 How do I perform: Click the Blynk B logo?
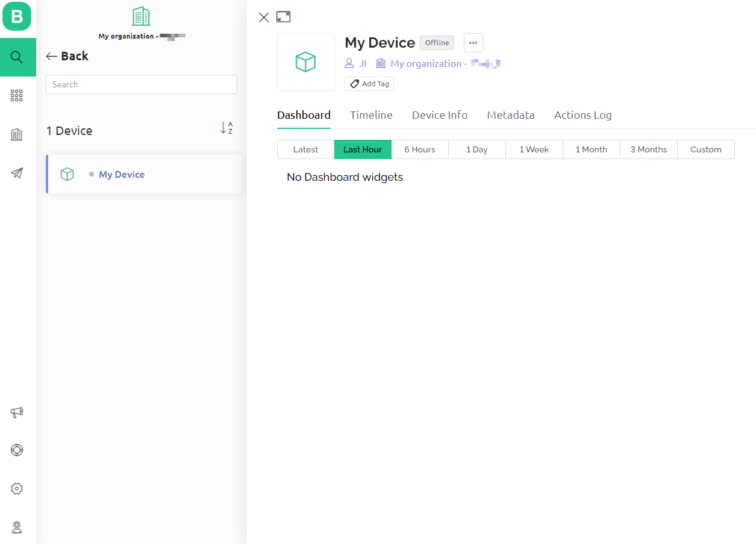(x=17, y=16)
